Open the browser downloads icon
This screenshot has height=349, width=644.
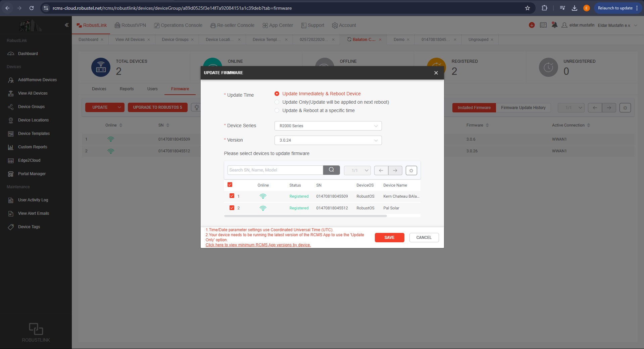click(575, 8)
